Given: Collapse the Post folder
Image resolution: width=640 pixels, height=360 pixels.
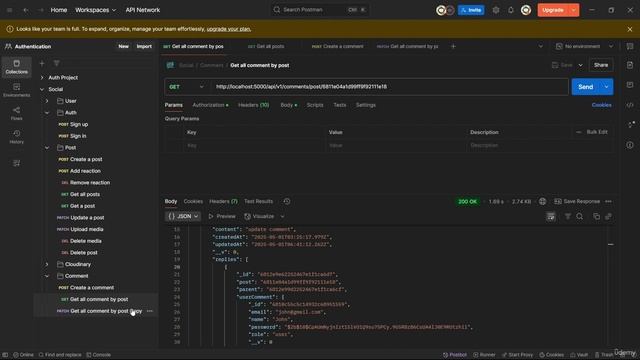Looking at the screenshot, I should (47, 148).
